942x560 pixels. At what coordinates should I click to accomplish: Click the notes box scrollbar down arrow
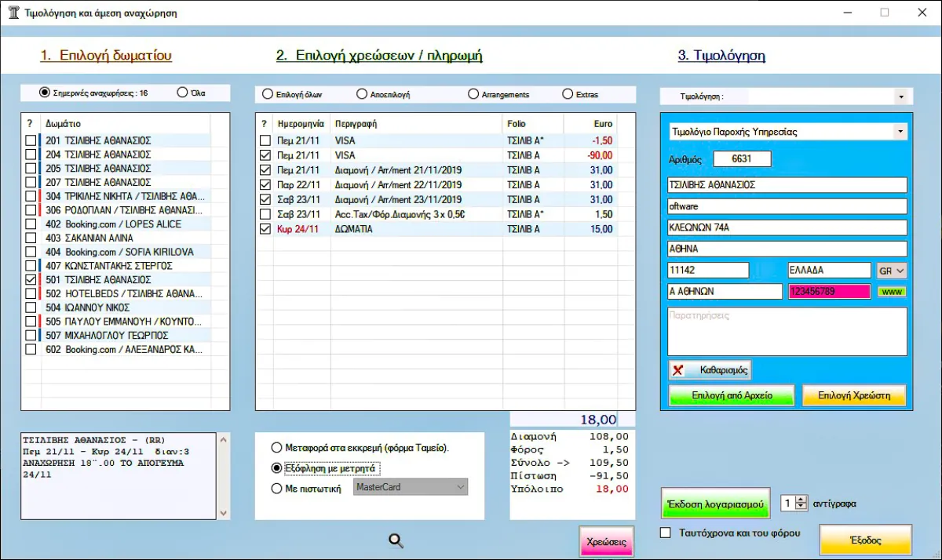click(225, 513)
